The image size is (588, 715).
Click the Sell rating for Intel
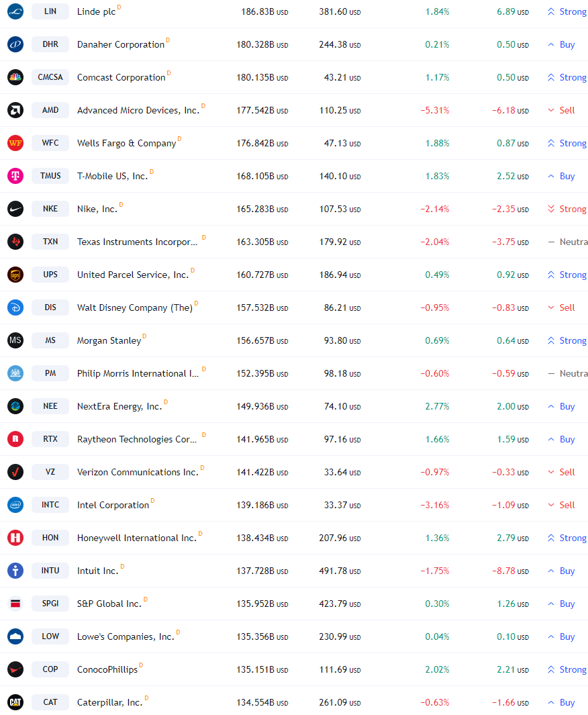(x=561, y=506)
